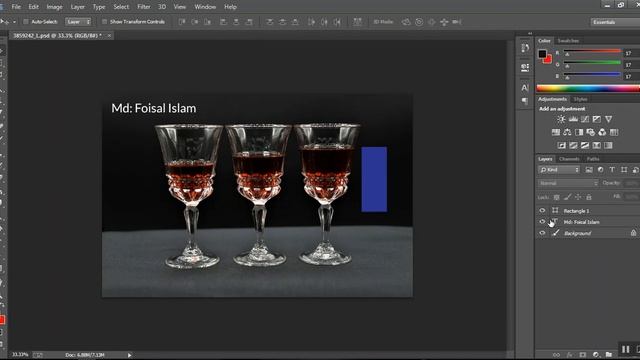640x360 pixels.
Task: Add a Threshold adjustment
Action: point(585,145)
